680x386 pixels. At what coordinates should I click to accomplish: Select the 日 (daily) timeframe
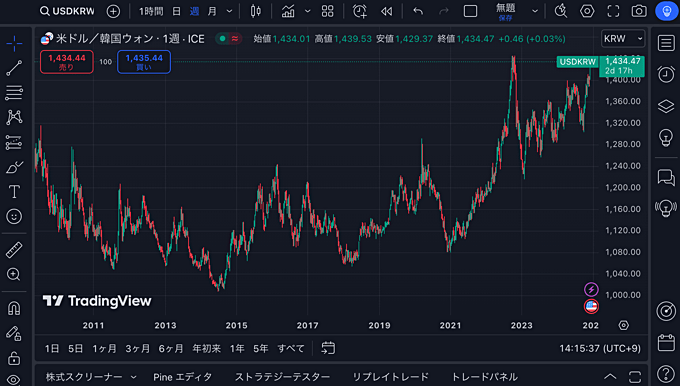click(177, 11)
